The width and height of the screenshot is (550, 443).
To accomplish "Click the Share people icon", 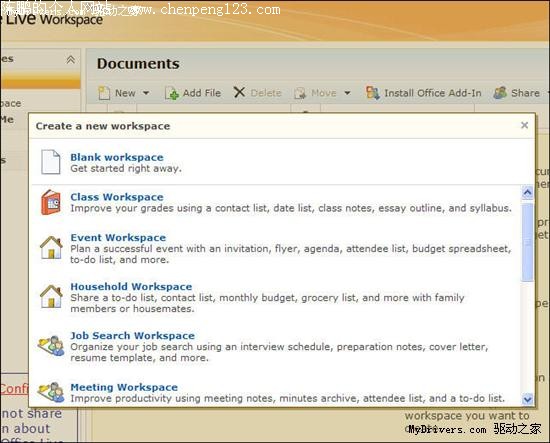I will click(x=500, y=93).
